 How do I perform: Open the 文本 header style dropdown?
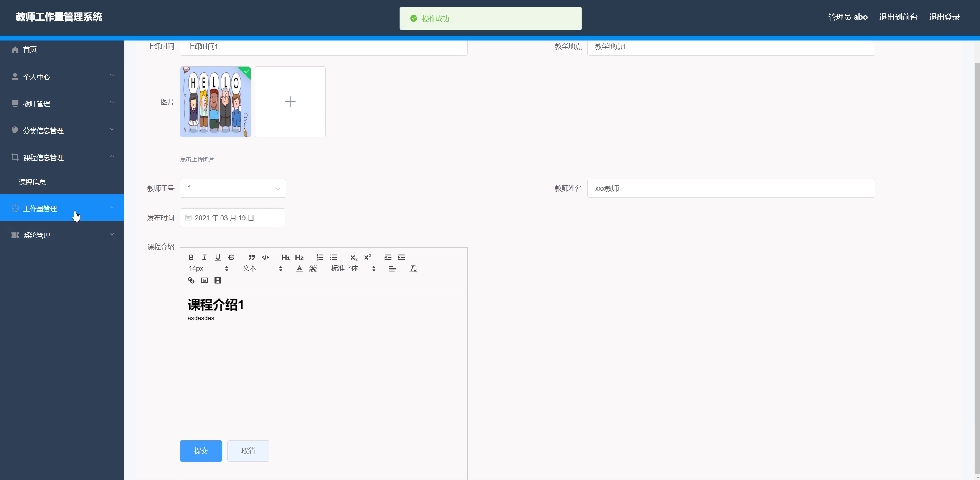click(262, 269)
